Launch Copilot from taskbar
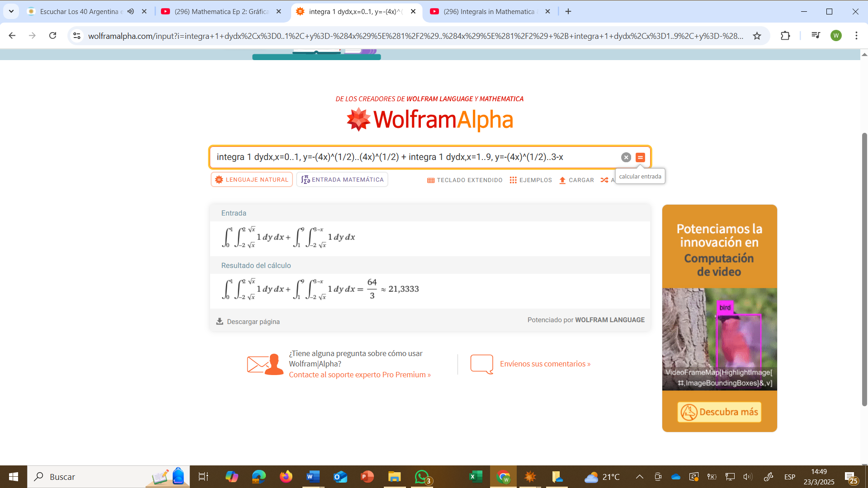The image size is (868, 488). [x=231, y=477]
